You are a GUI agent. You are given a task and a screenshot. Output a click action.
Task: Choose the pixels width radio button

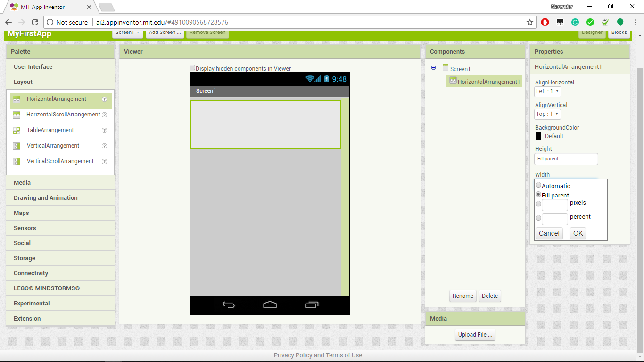(x=538, y=204)
